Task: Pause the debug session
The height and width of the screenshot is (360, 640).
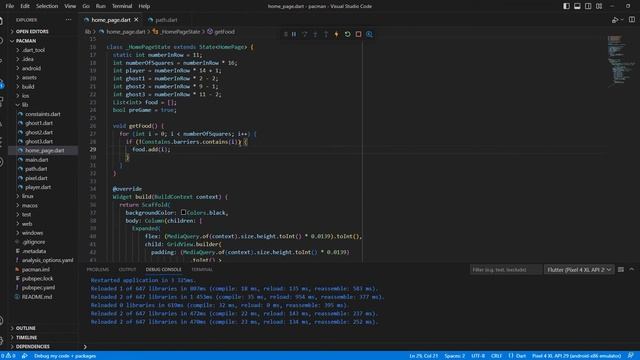Action: click(x=294, y=34)
